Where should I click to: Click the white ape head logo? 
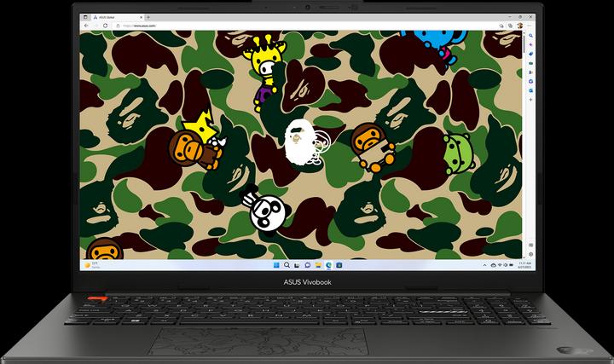point(300,141)
